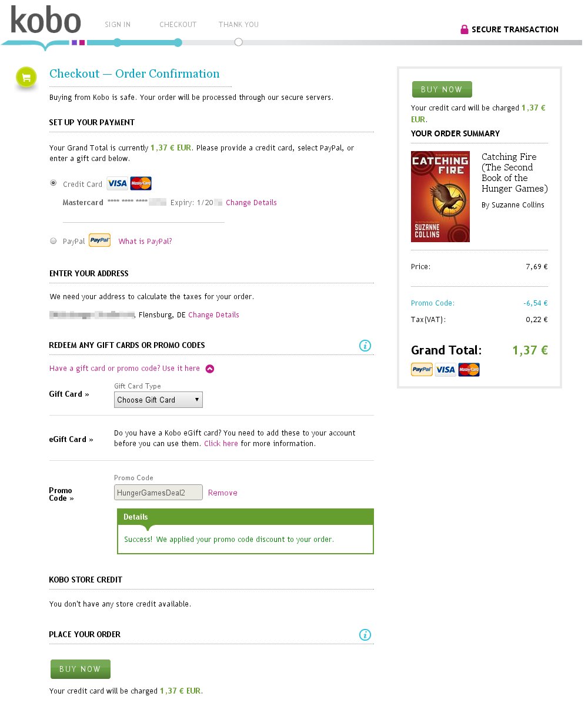Click the info icon beside Place Your Order
Screen dimensions: 588x703
(365, 635)
